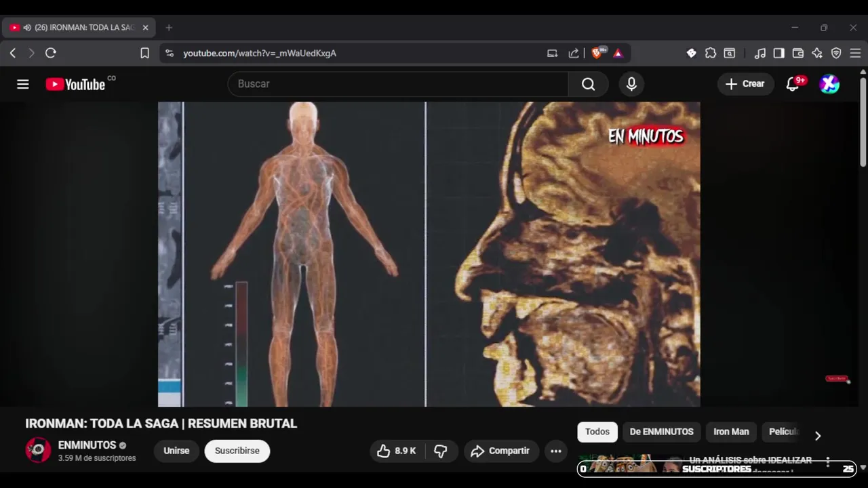Reload the page

pyautogui.click(x=51, y=53)
